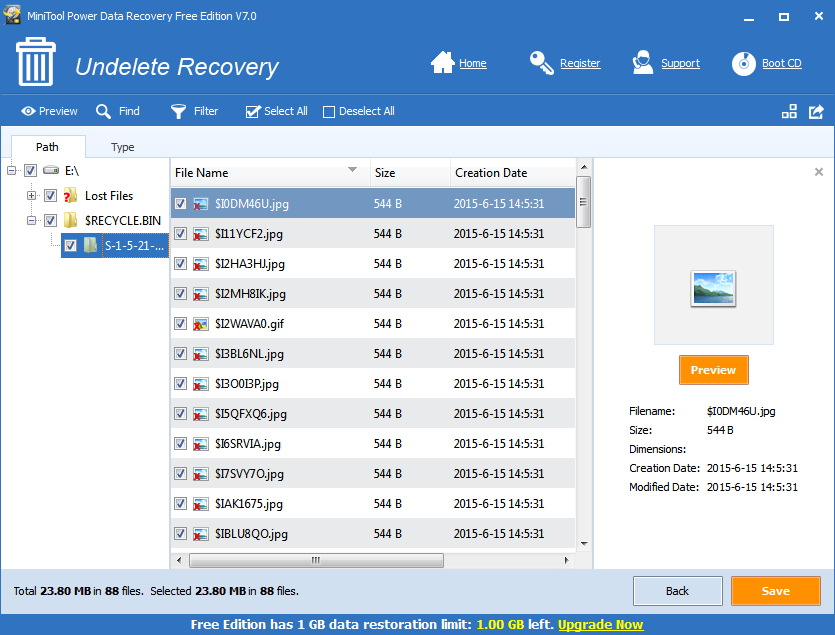
Task: Click the Home house icon
Action: pyautogui.click(x=443, y=62)
